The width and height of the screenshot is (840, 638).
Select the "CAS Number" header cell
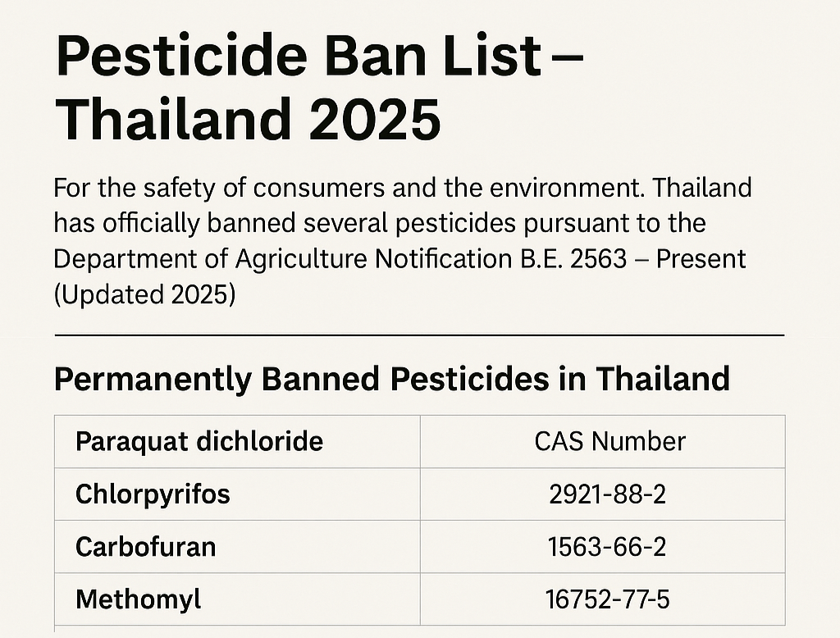coord(609,441)
